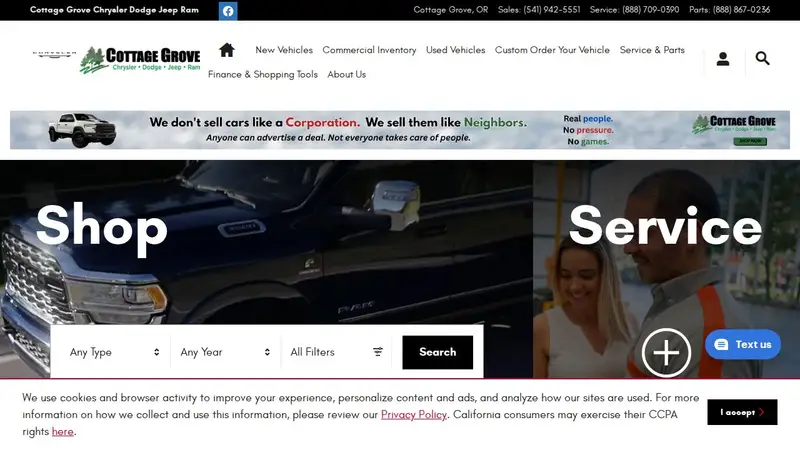Open the All Filters selector
This screenshot has height=450, width=800.
click(x=336, y=352)
